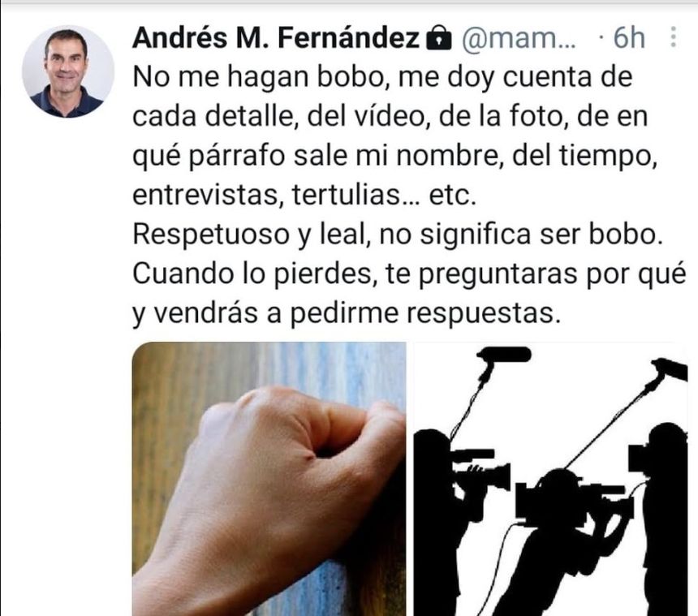The height and width of the screenshot is (616, 698).
Task: Open the three-dot tweet options menu
Action: tap(673, 37)
